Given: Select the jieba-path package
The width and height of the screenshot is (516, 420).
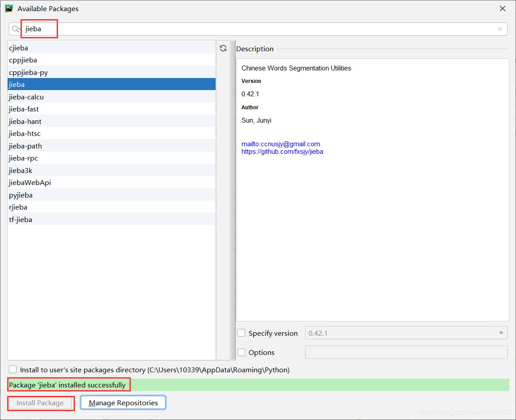Looking at the screenshot, I should [x=112, y=146].
